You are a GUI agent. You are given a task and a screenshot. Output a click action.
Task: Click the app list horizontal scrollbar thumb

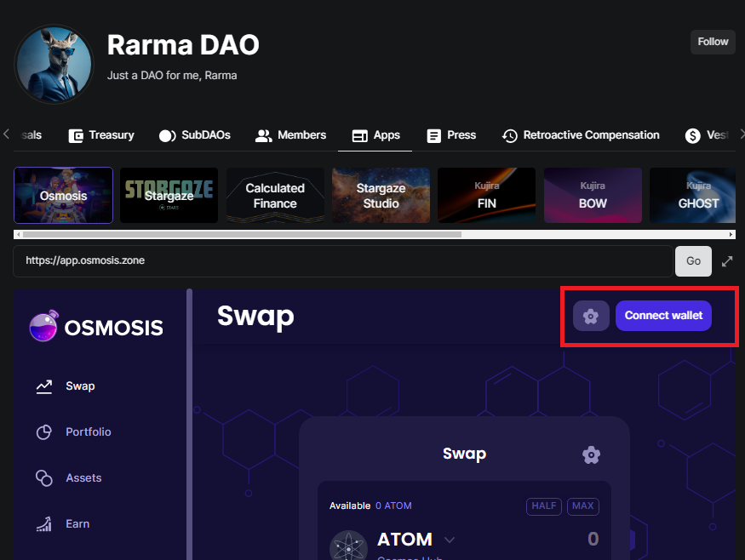[x=242, y=234]
